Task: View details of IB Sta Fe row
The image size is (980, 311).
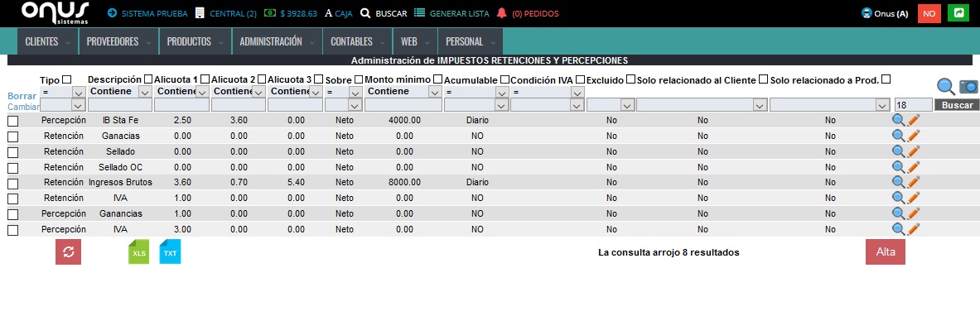Action: [x=899, y=120]
